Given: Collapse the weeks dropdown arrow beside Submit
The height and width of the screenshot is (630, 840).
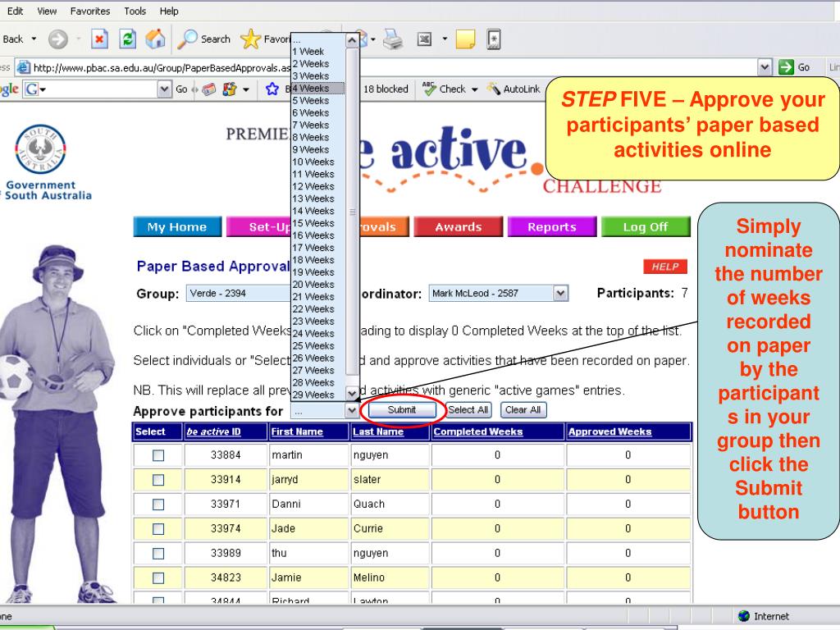Looking at the screenshot, I should point(351,410).
